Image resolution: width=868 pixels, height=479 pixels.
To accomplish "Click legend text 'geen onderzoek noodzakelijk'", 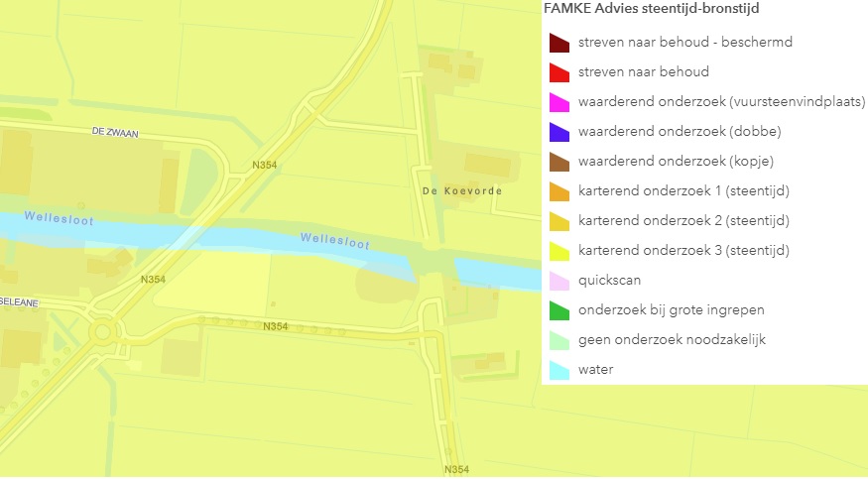I will [672, 339].
